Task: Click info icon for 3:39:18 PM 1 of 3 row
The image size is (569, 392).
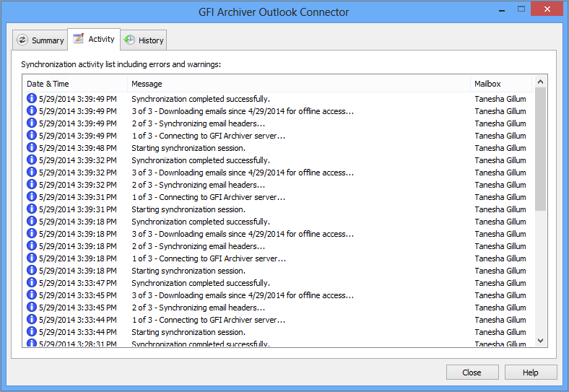Action: [32, 258]
